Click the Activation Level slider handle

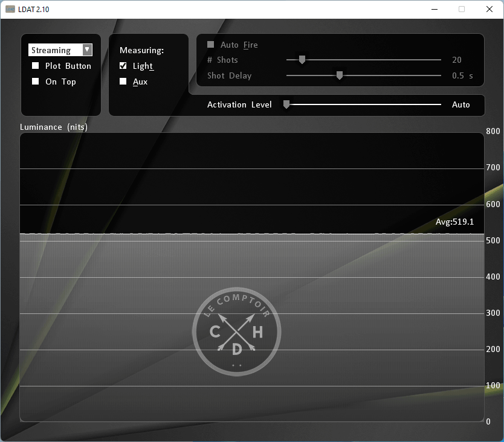coord(287,104)
